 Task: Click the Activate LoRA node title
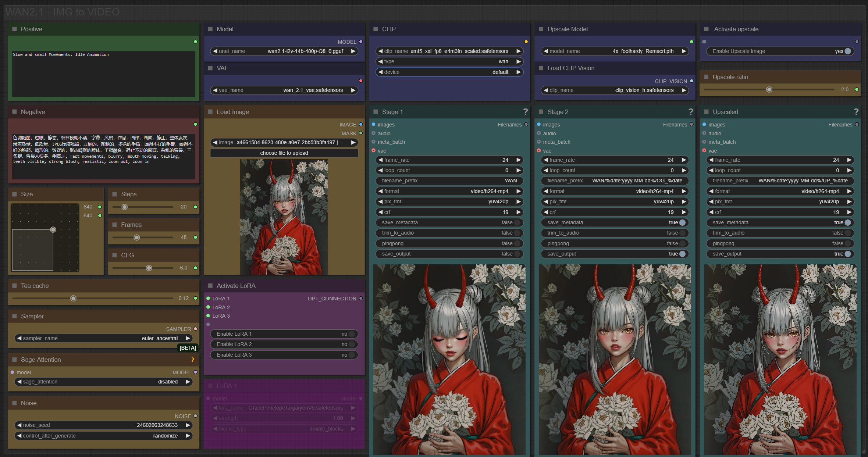coord(236,286)
